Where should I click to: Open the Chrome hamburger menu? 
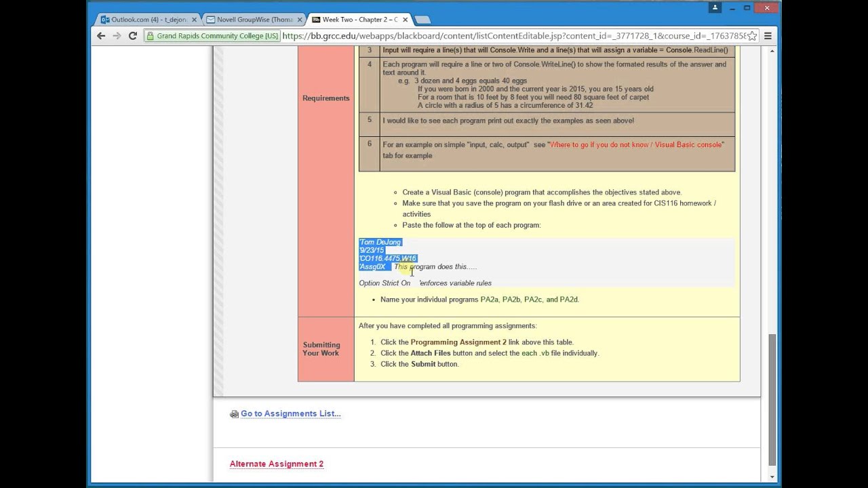coord(768,36)
